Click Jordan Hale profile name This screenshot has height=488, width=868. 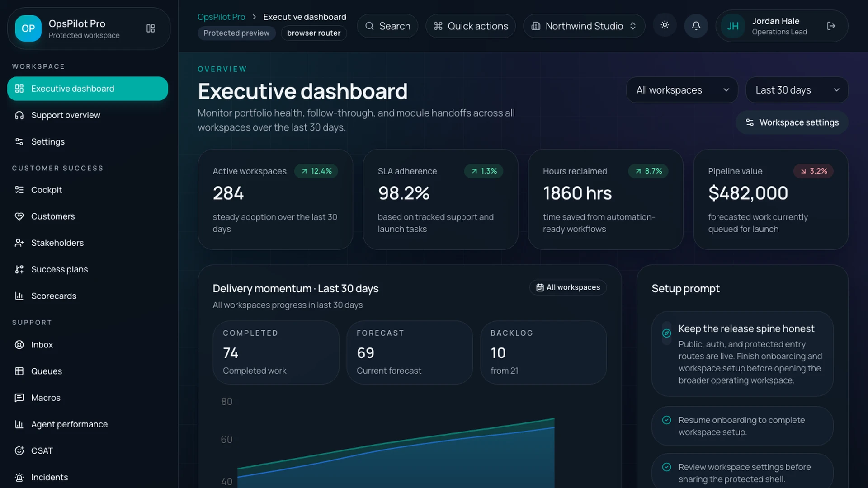[775, 21]
